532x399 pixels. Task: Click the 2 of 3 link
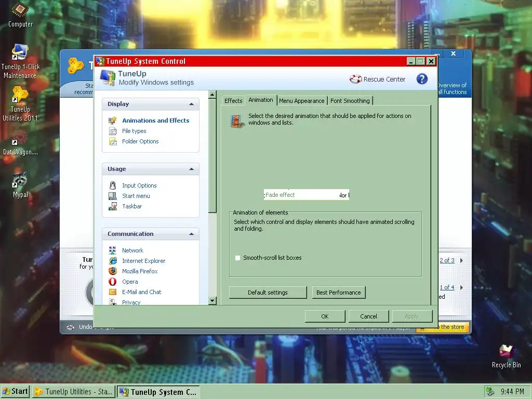[x=447, y=261]
